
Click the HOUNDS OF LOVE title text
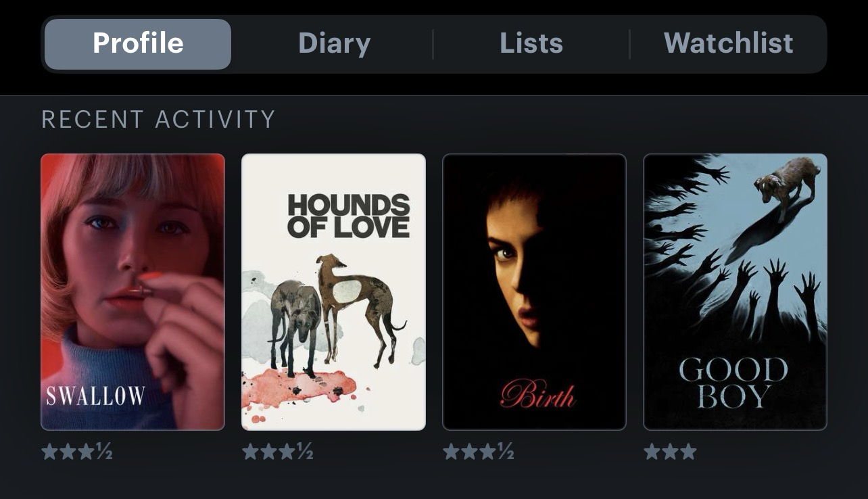[349, 216]
